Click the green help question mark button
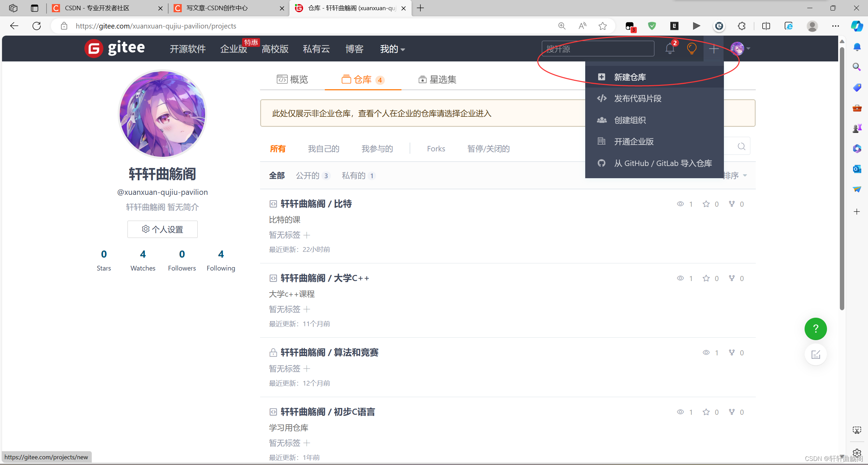The width and height of the screenshot is (868, 465). (x=815, y=329)
